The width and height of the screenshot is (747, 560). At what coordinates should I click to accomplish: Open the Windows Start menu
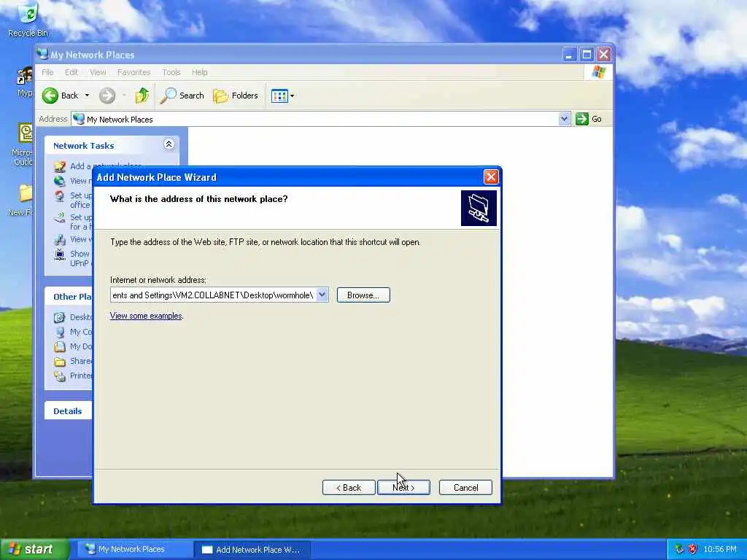(x=35, y=549)
